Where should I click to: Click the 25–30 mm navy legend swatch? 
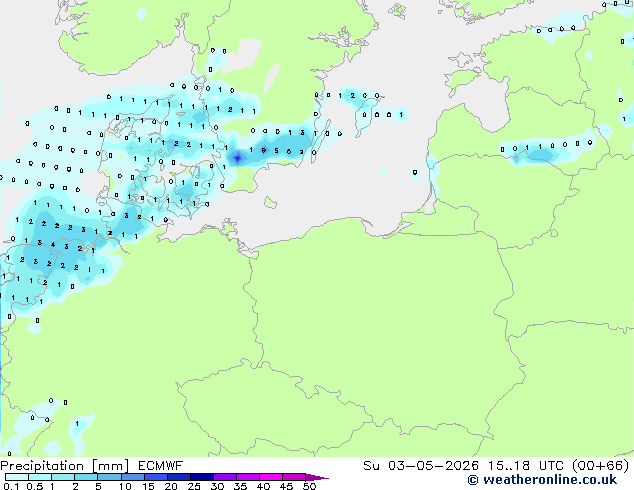tap(201, 477)
